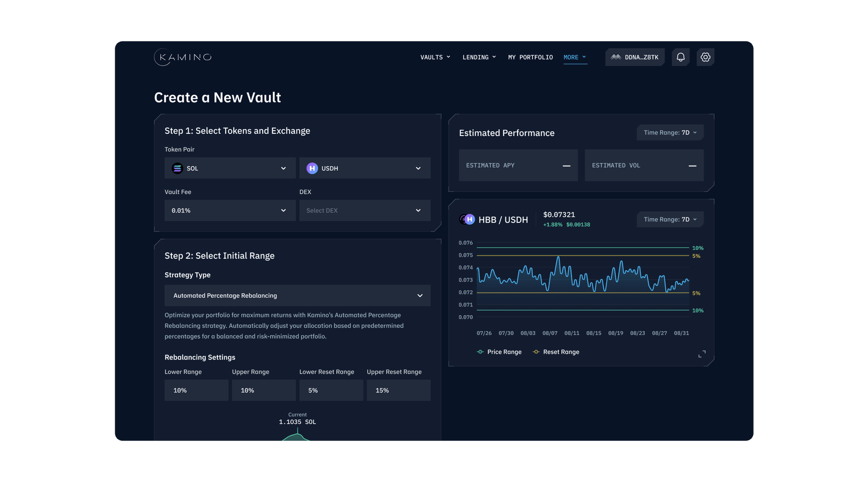Screen dimensions: 868x482
Task: Open the Vault Fee 0.01% dropdown
Action: click(x=230, y=211)
